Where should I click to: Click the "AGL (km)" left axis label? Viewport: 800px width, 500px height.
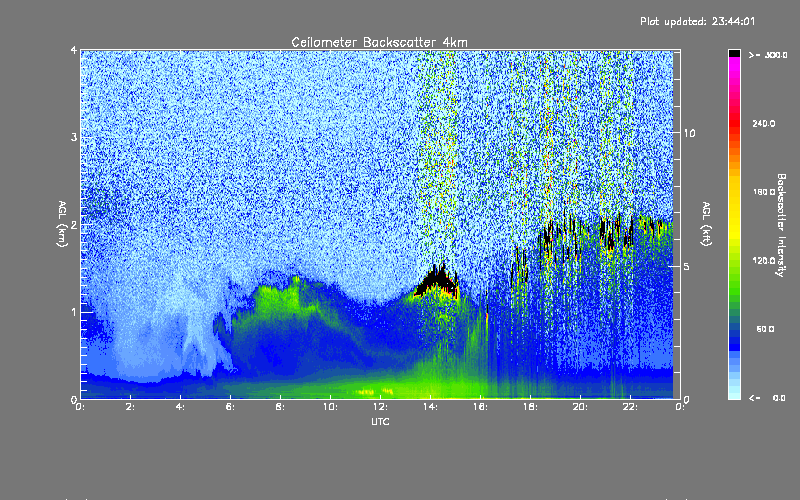click(62, 223)
